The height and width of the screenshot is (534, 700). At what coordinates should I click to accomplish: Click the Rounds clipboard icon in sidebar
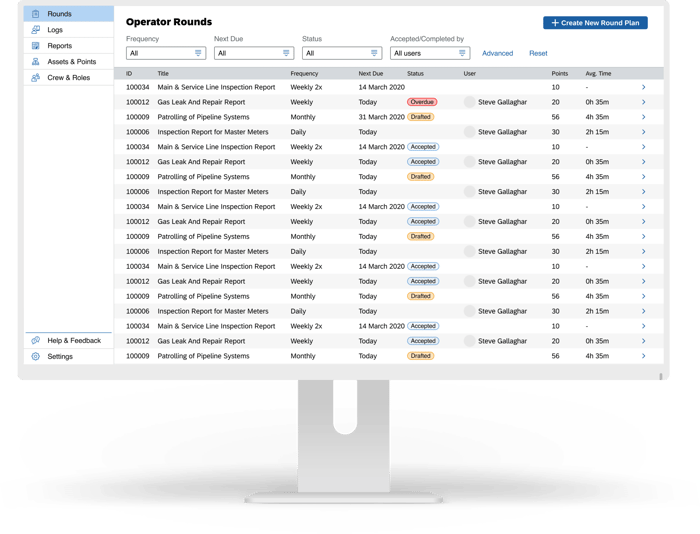click(x=36, y=14)
